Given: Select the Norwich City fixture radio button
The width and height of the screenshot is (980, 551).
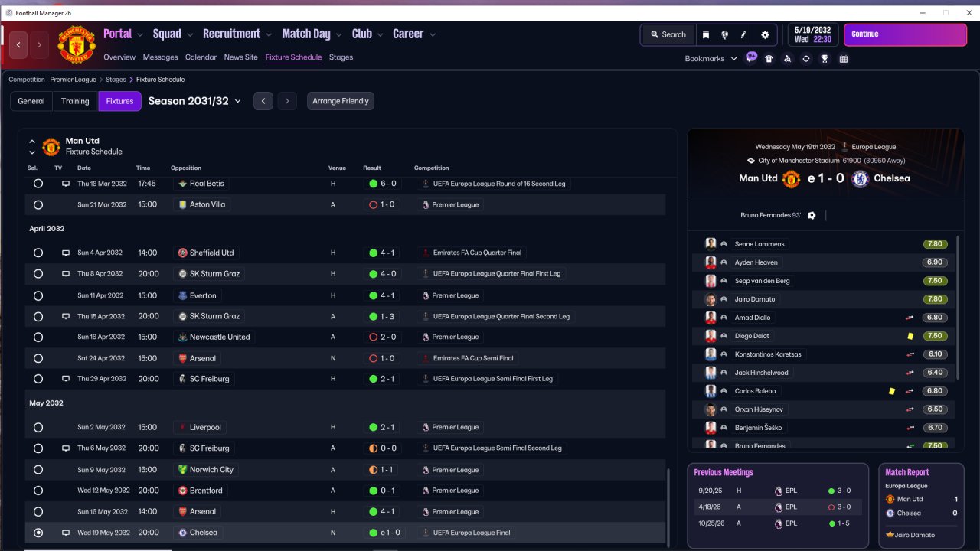Looking at the screenshot, I should [38, 470].
